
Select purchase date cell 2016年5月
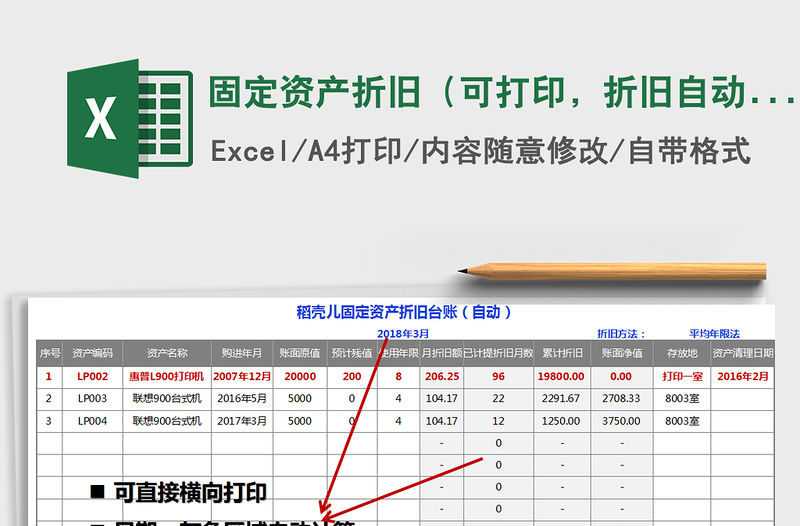(242, 398)
